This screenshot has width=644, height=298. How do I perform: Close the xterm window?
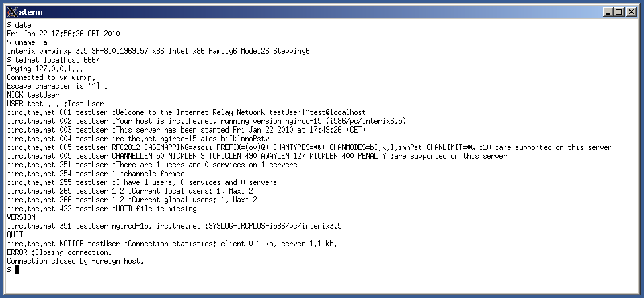tap(631, 12)
